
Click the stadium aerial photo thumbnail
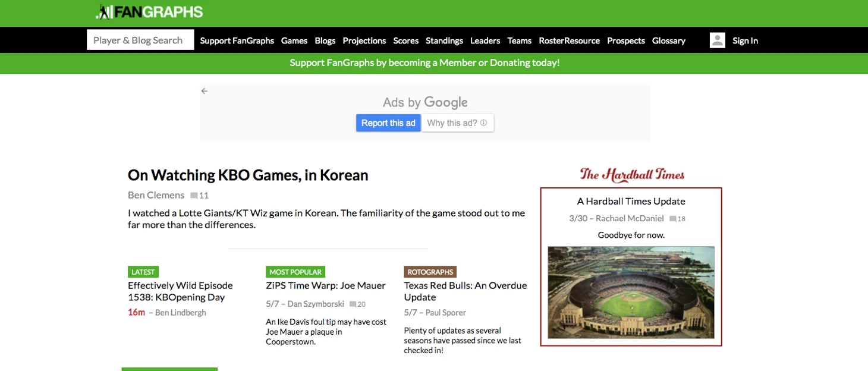click(631, 293)
